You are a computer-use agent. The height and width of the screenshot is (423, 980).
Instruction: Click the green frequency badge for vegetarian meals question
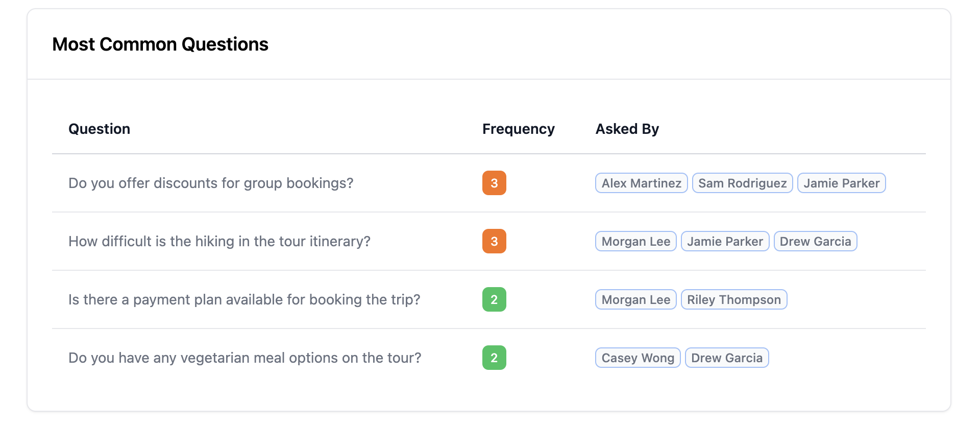tap(494, 358)
